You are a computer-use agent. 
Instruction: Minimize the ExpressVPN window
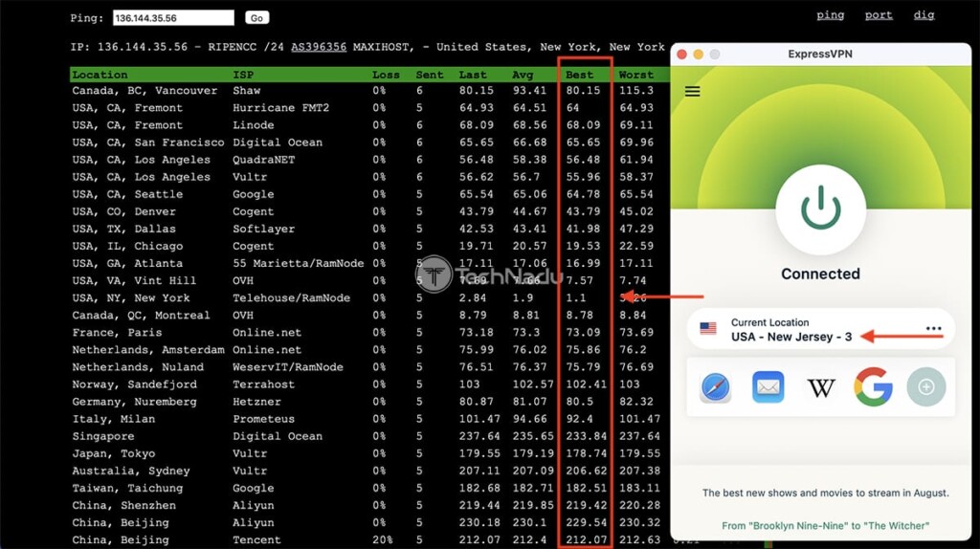click(698, 55)
